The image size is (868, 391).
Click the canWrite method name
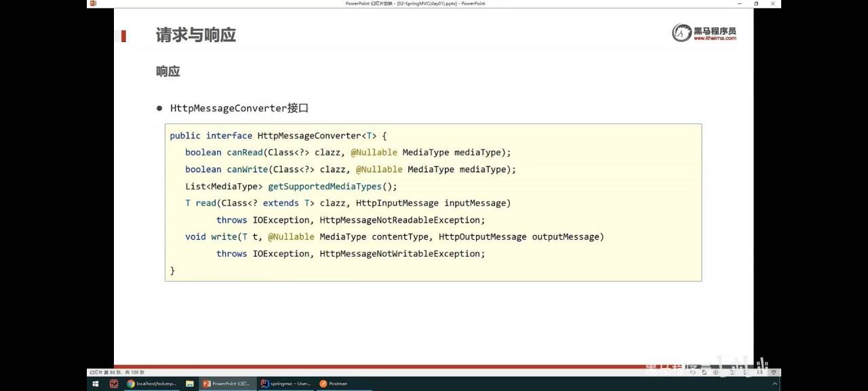click(x=248, y=169)
